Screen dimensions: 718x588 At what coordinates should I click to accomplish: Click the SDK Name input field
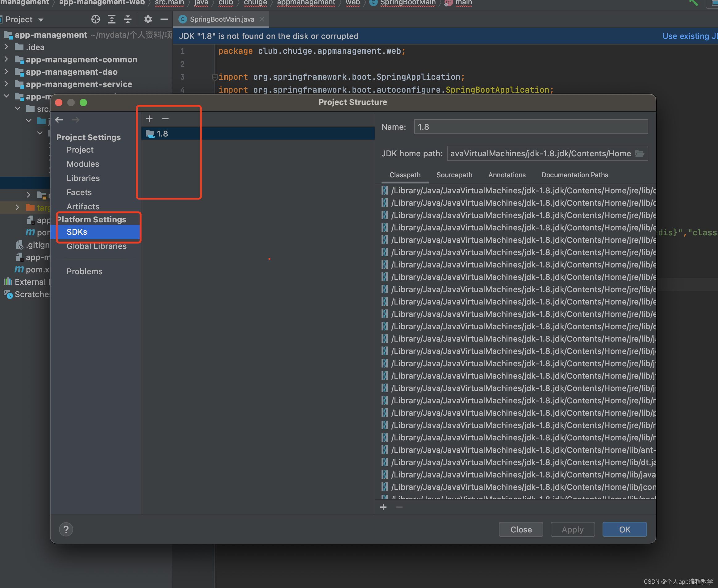pyautogui.click(x=531, y=127)
